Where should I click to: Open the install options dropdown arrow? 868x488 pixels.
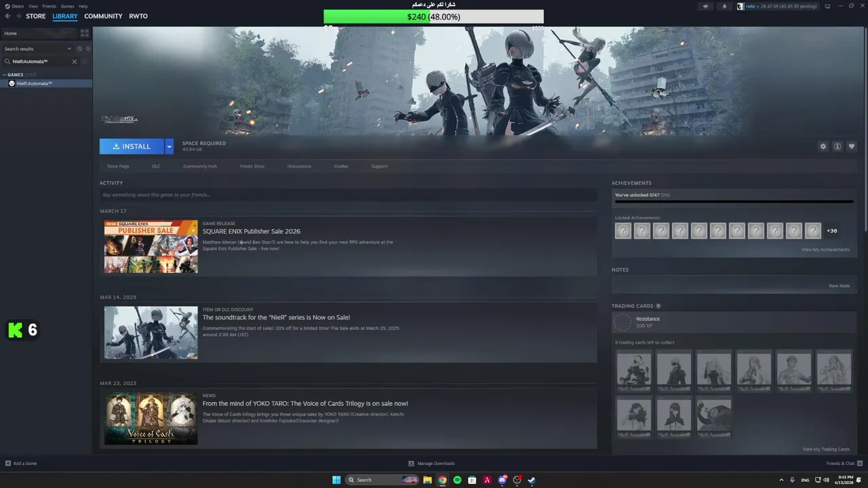[x=170, y=146]
